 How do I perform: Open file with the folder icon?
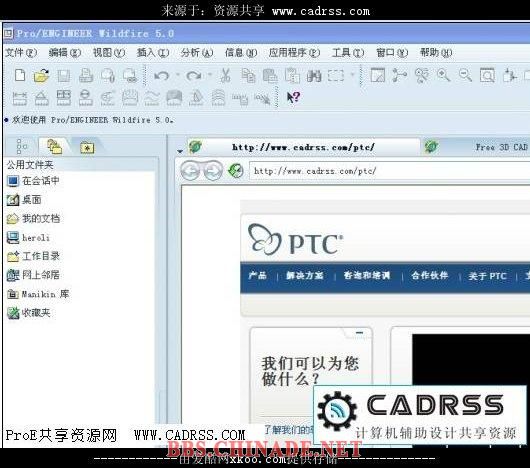pyautogui.click(x=41, y=75)
